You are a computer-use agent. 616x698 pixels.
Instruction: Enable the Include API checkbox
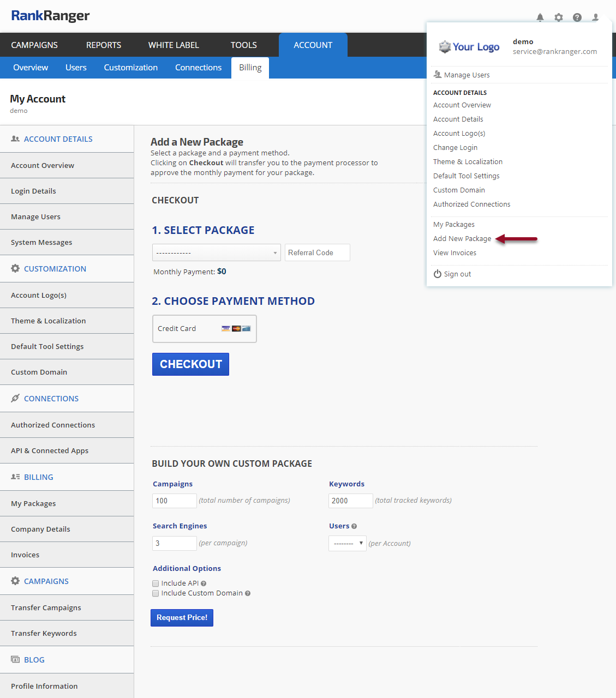pyautogui.click(x=156, y=583)
